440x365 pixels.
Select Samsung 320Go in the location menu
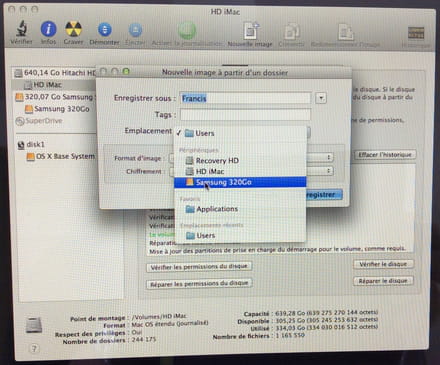pos(240,182)
